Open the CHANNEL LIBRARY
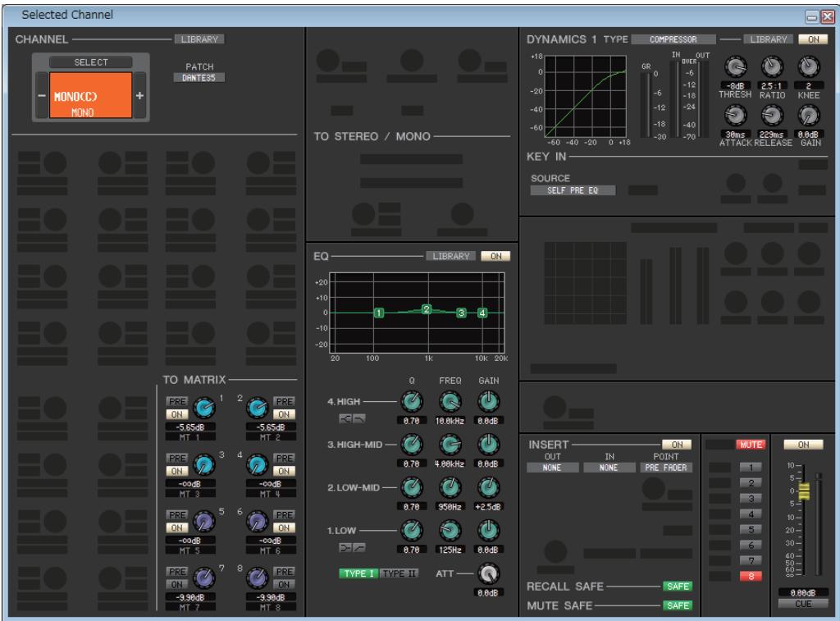This screenshot has height=621, width=840. [x=199, y=39]
